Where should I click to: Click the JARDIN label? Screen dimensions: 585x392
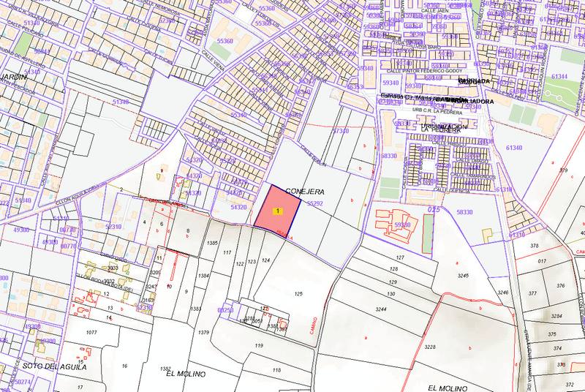tap(13, 78)
